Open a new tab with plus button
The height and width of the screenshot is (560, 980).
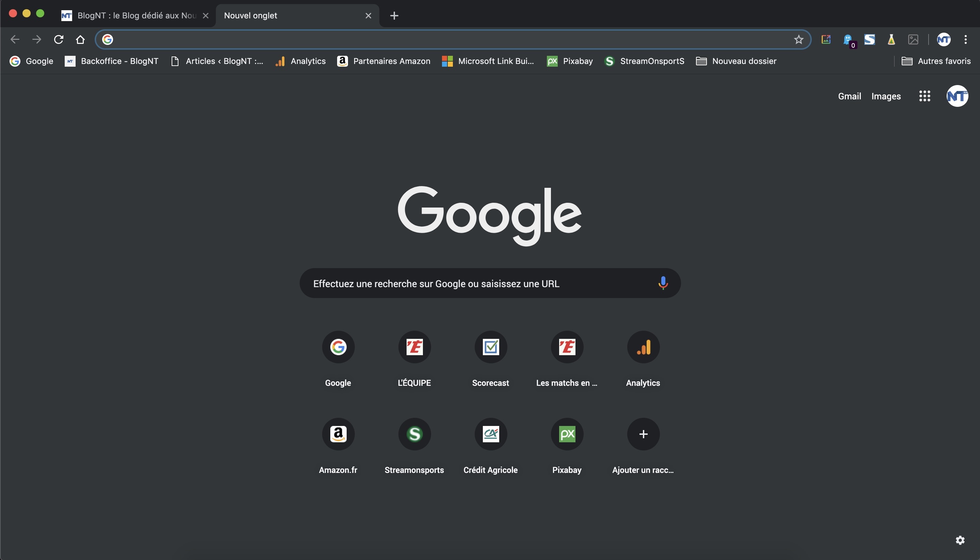[x=394, y=15]
